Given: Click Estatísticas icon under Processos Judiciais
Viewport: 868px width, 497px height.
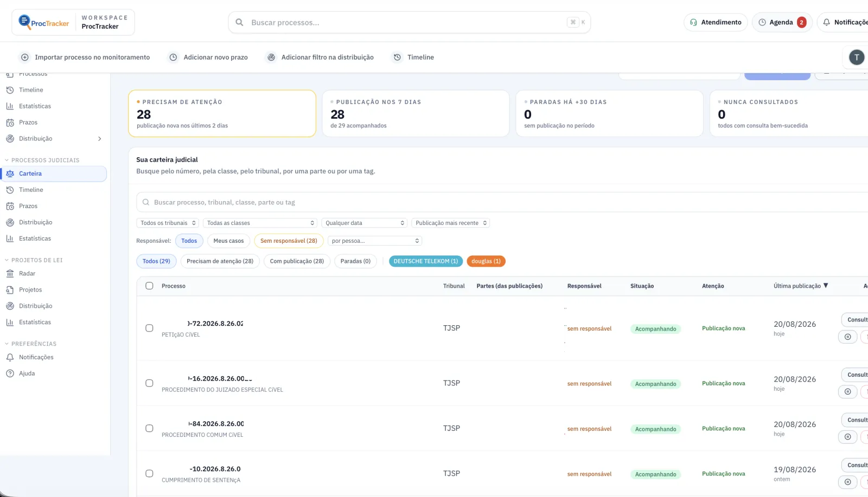Looking at the screenshot, I should pos(10,238).
